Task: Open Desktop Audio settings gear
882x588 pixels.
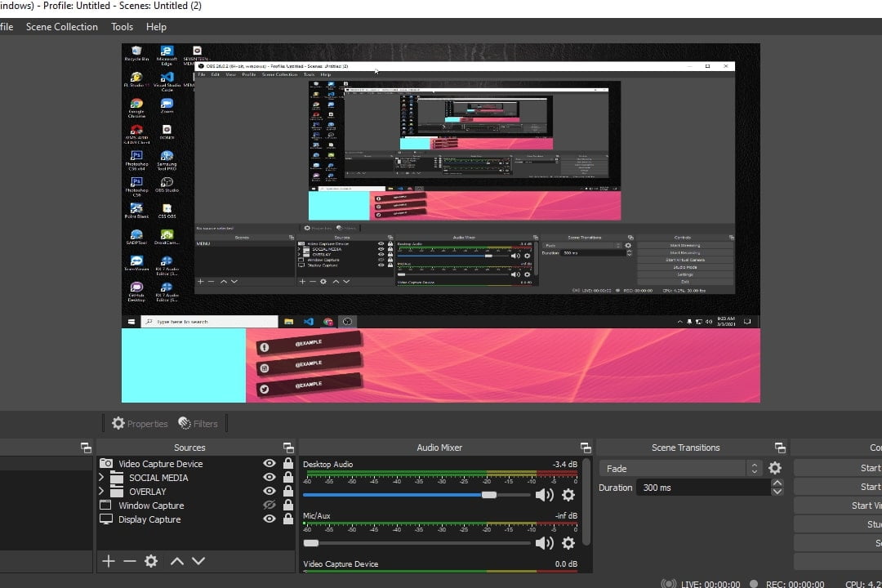Action: 568,495
